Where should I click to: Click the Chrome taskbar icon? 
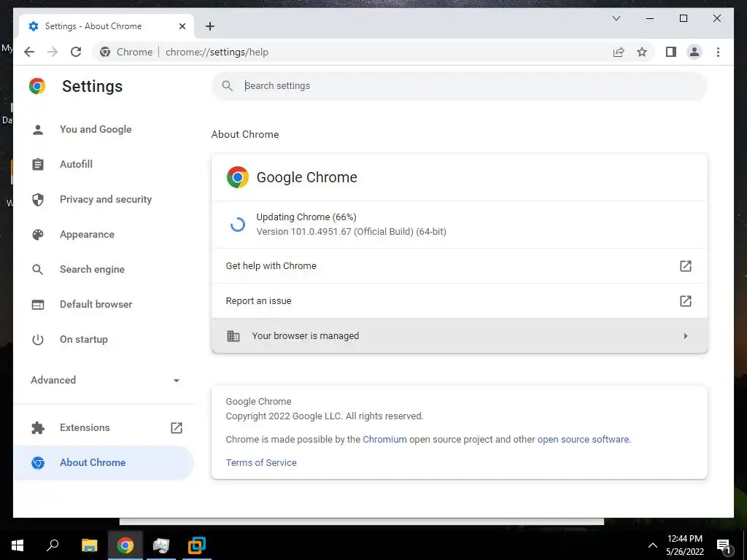[x=125, y=545]
